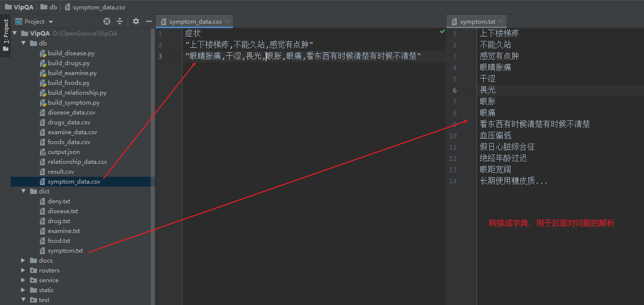Click the db folder icon
644x305 pixels.
click(34, 43)
